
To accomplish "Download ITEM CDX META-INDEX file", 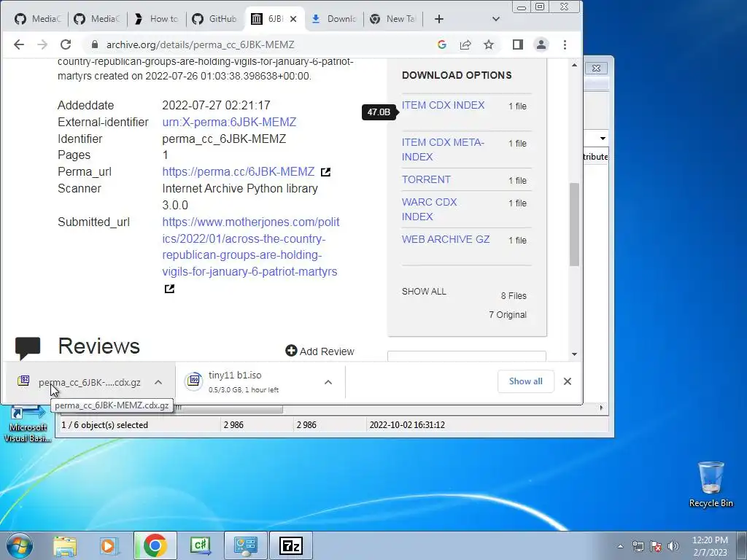I will point(443,149).
